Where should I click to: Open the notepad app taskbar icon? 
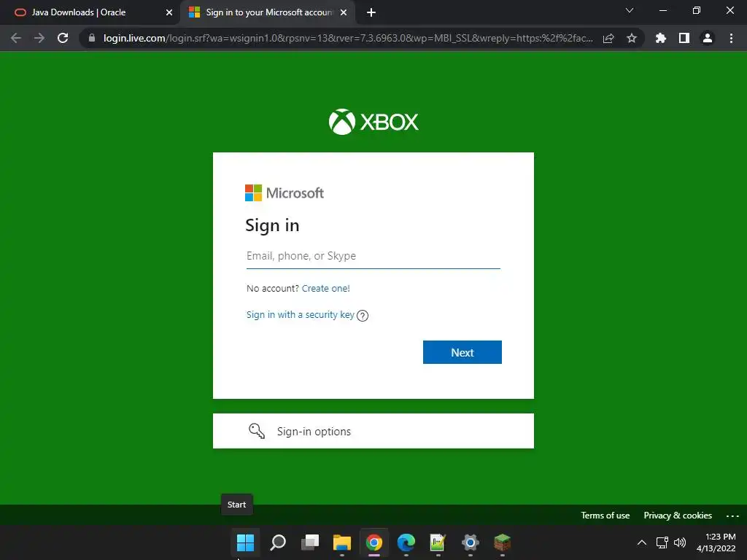[x=438, y=542]
